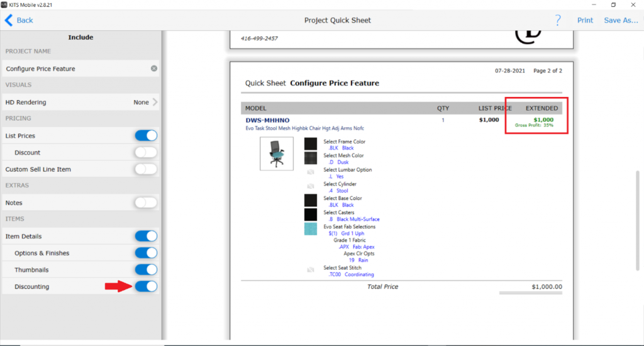Click the 'LIST PRICE' column header
This screenshot has width=644, height=346.
[x=495, y=108]
